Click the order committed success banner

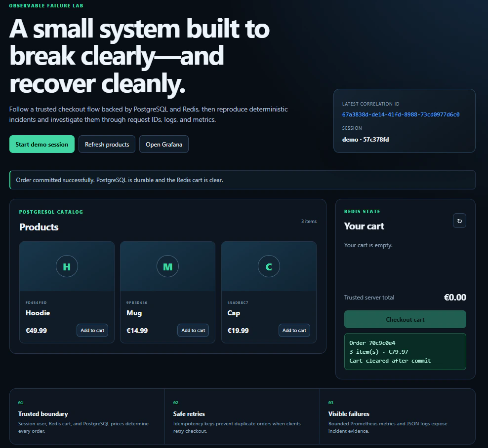coord(243,180)
